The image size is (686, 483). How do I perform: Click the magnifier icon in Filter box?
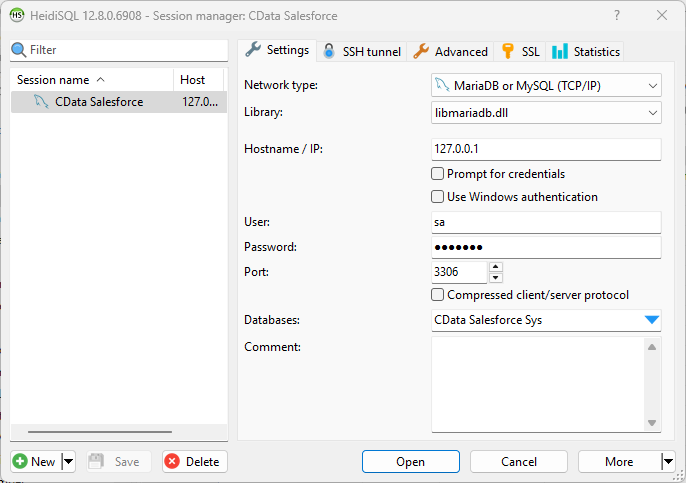point(18,50)
